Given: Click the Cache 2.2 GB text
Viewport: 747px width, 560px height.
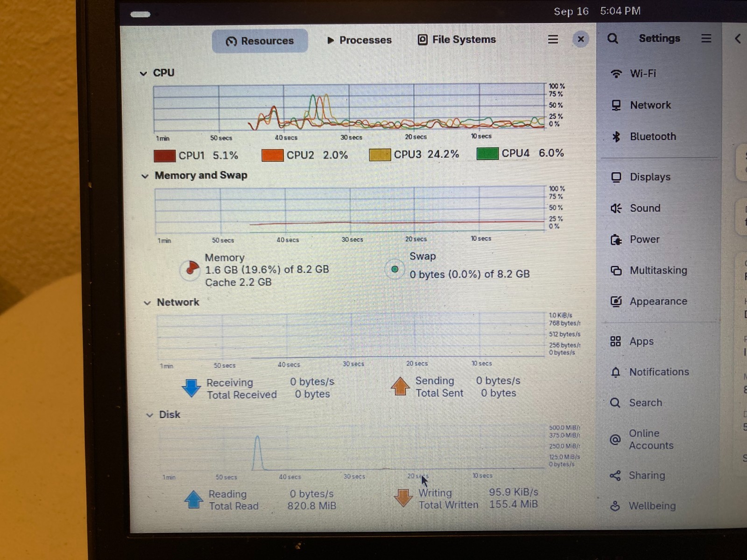Looking at the screenshot, I should [x=238, y=282].
